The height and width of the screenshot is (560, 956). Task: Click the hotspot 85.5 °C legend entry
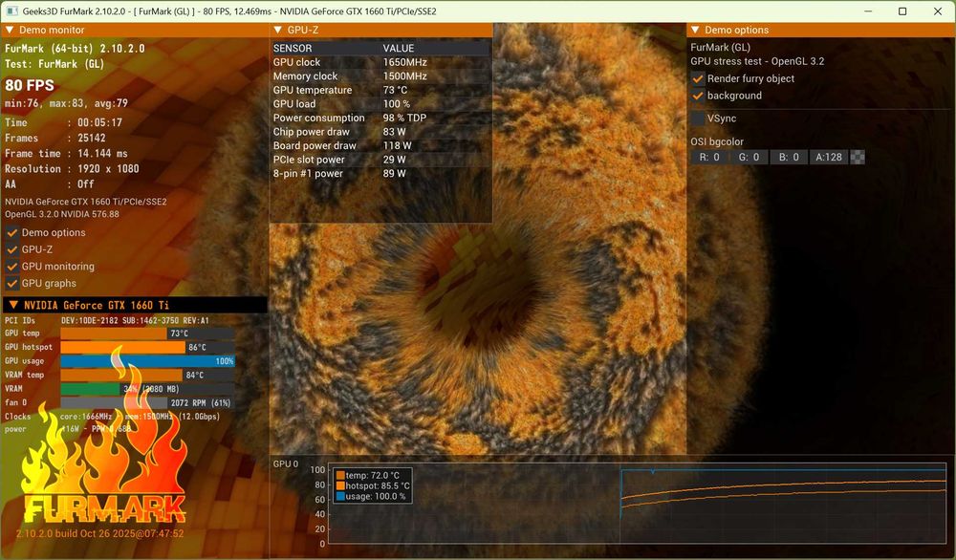pyautogui.click(x=373, y=485)
